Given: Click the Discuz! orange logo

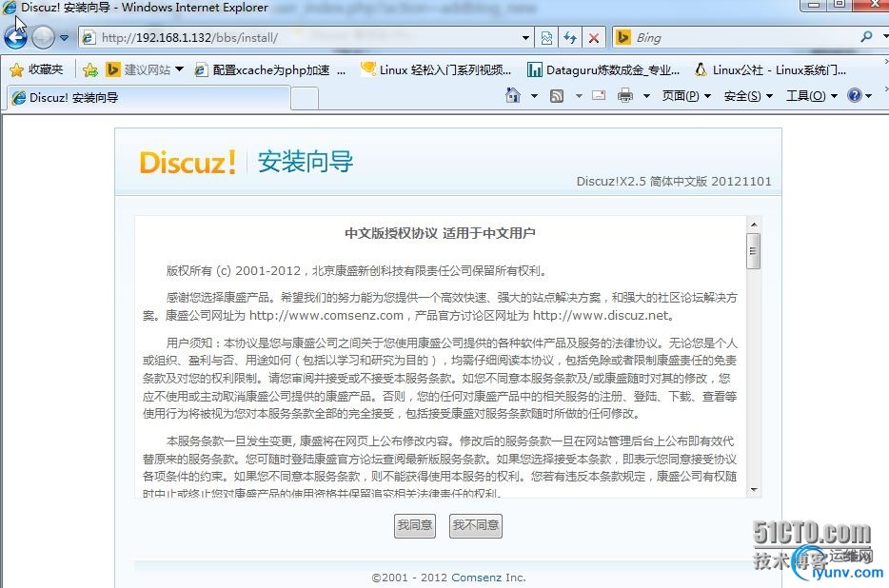Looking at the screenshot, I should pyautogui.click(x=188, y=163).
